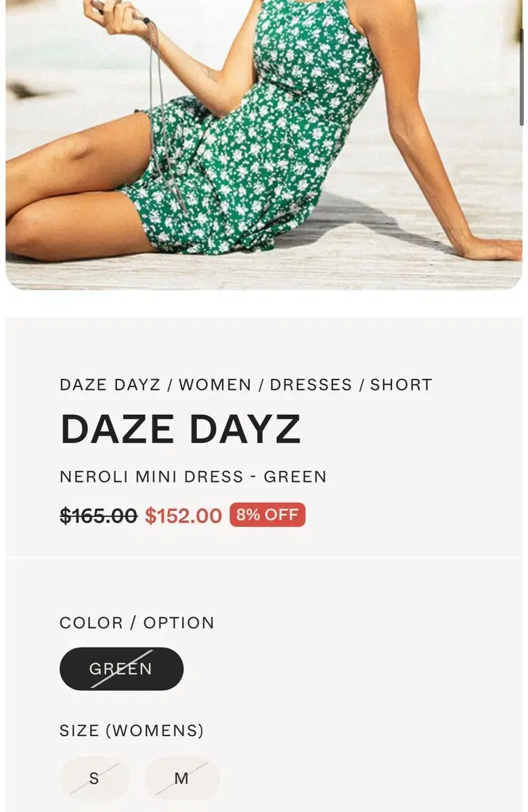528x812 pixels.
Task: Click the 8% OFF discount badge
Action: [267, 515]
